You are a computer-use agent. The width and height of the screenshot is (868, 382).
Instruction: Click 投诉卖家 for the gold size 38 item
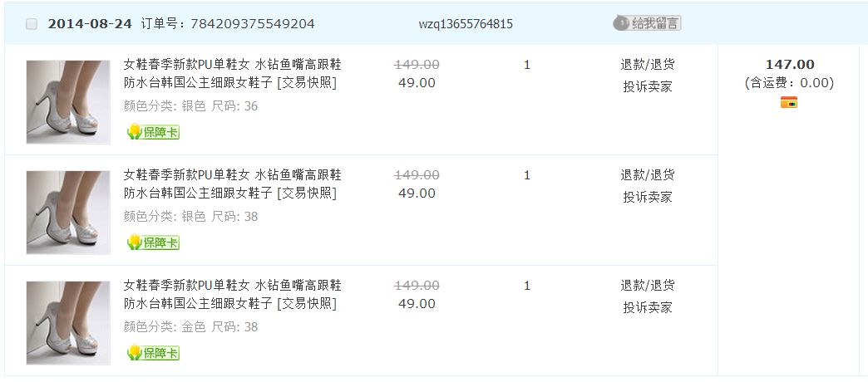point(647,307)
